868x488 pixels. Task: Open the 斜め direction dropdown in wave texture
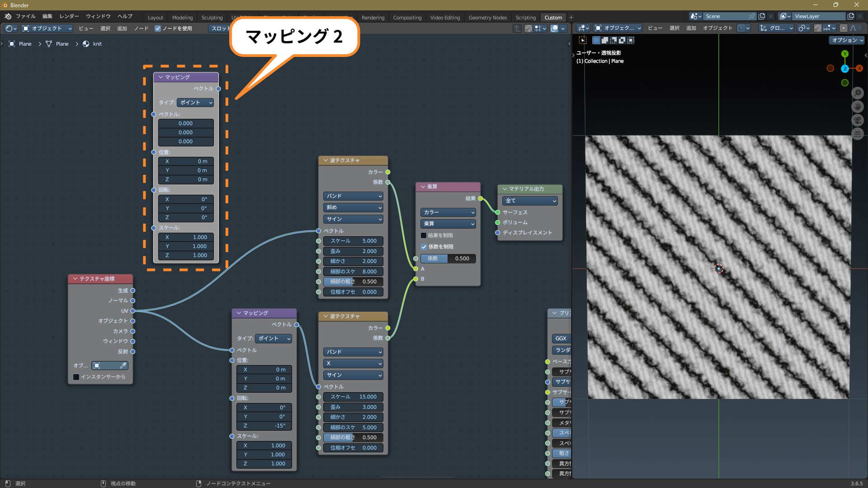coord(353,207)
